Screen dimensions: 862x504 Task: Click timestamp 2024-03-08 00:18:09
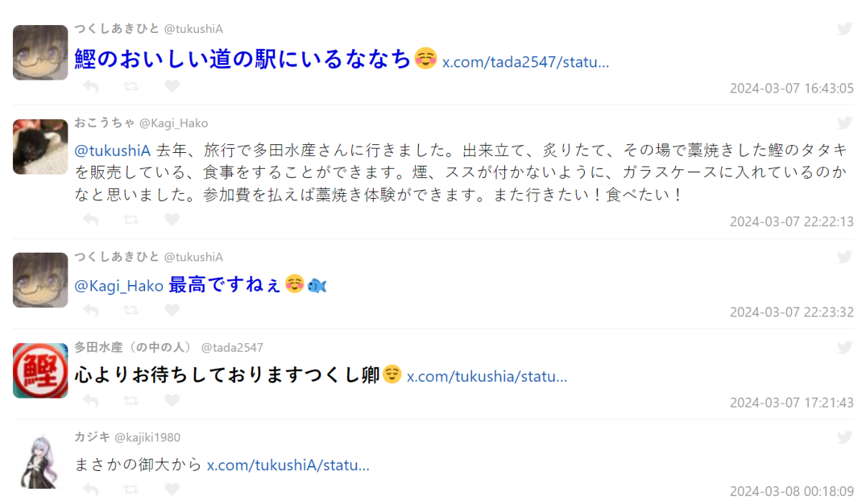point(792,492)
